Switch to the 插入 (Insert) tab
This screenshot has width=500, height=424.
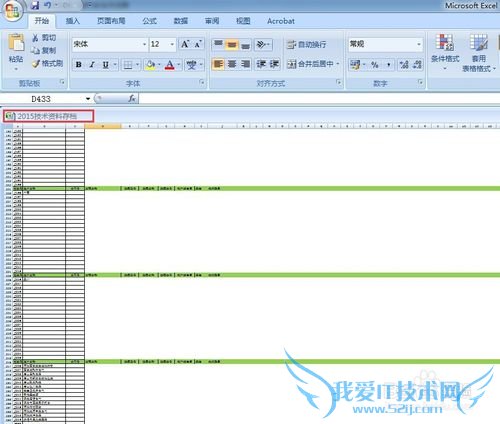73,21
